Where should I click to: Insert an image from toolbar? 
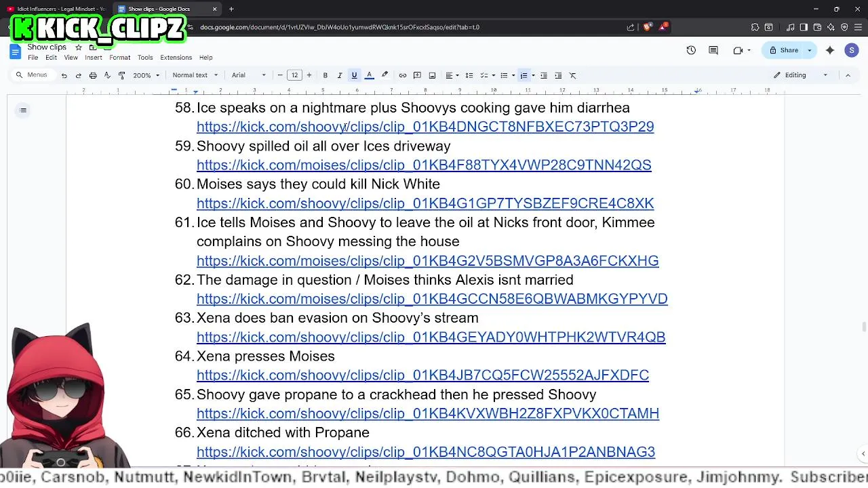[432, 75]
